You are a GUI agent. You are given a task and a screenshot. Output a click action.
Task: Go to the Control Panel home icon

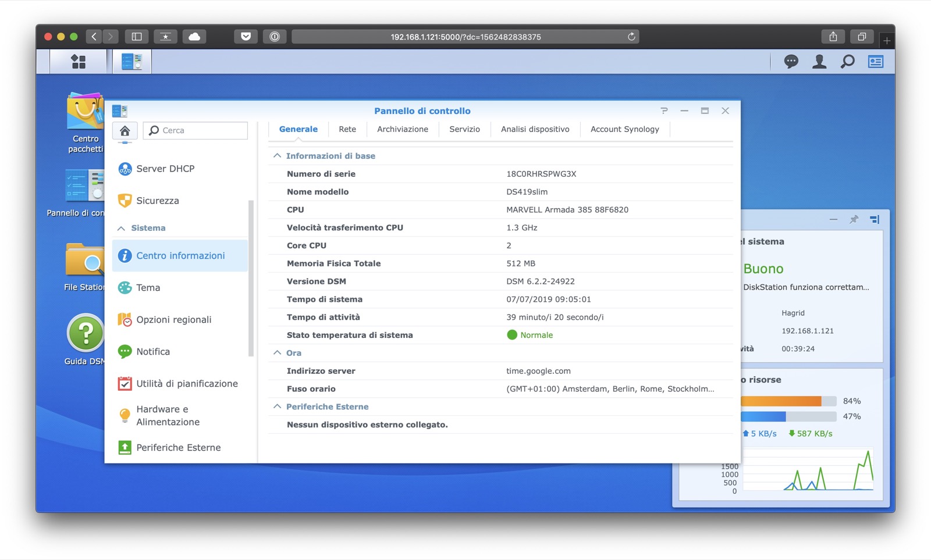coord(125,130)
